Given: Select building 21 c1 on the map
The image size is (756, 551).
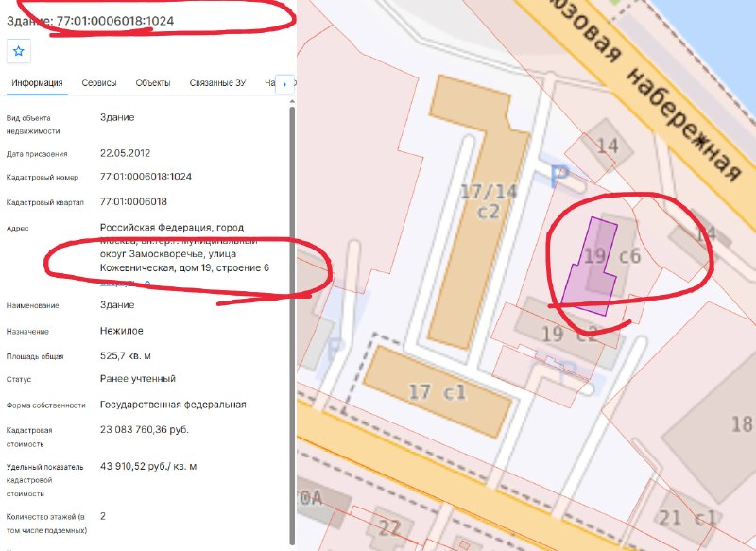Looking at the screenshot, I should click(x=687, y=517).
